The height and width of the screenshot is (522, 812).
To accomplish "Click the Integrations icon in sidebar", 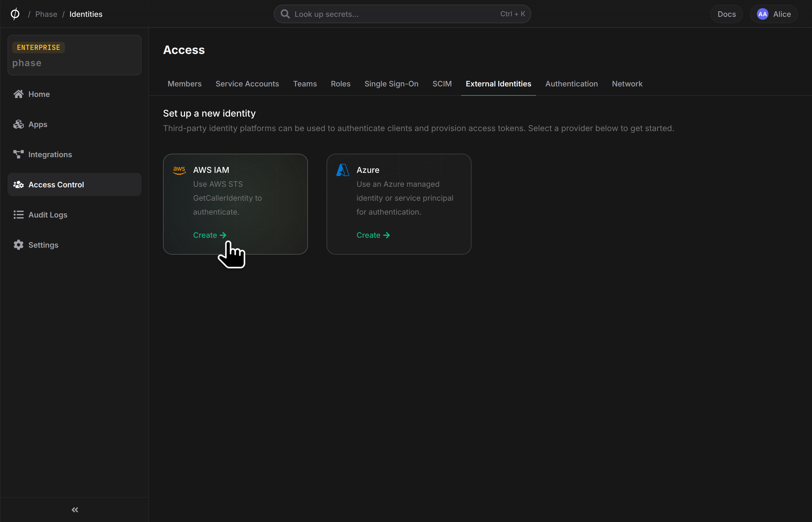I will pos(19,154).
